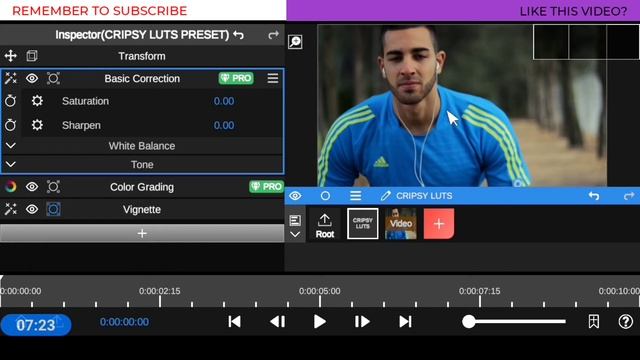Tap PRO badge on Color Grading
The height and width of the screenshot is (360, 640).
tap(267, 187)
